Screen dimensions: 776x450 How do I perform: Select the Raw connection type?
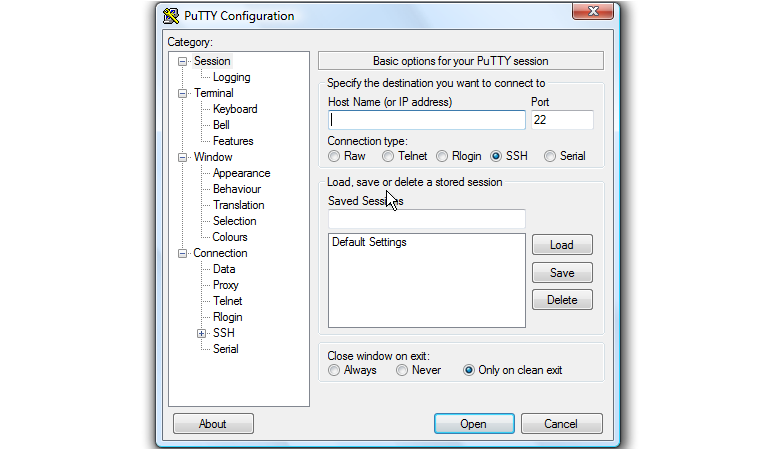tap(334, 156)
